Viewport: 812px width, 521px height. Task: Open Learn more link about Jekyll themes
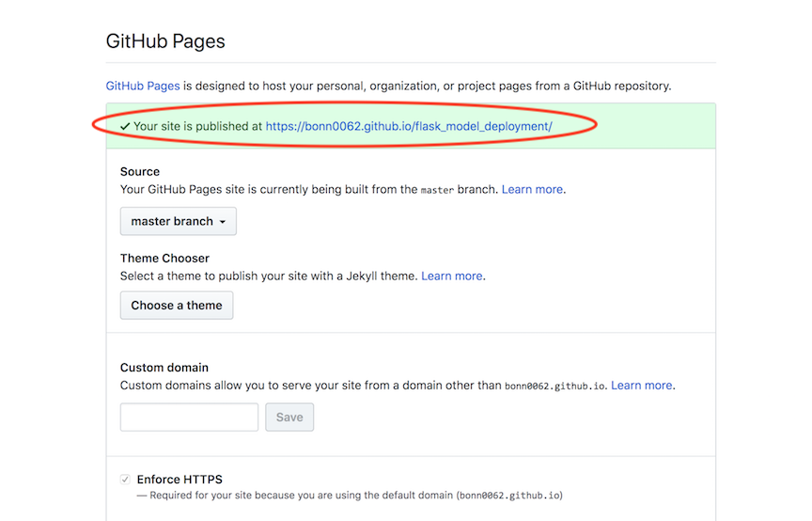[452, 276]
